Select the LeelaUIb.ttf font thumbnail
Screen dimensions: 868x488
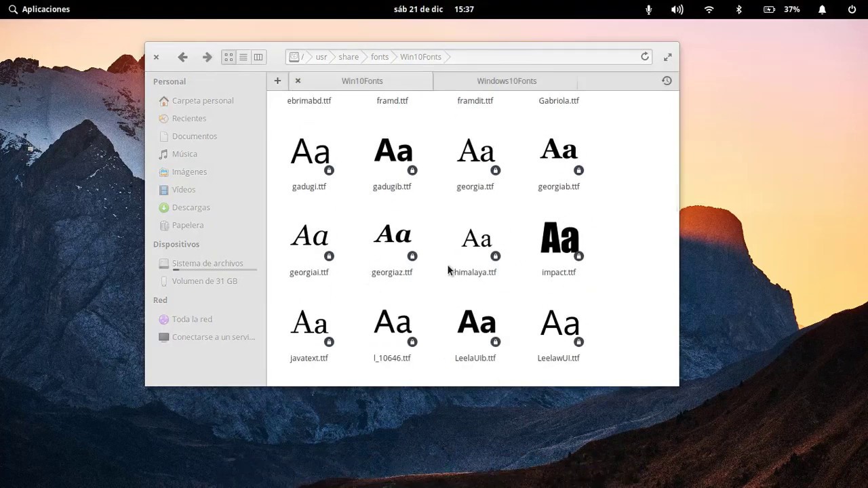[477, 325]
